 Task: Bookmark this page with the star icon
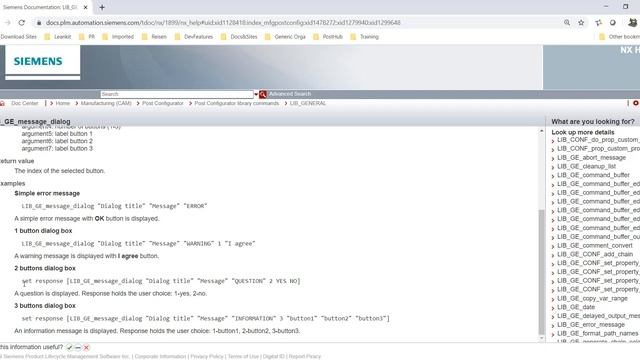(x=581, y=22)
